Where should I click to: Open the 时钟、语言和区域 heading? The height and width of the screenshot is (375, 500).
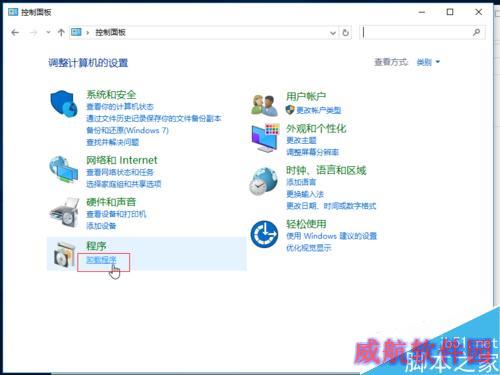[326, 171]
